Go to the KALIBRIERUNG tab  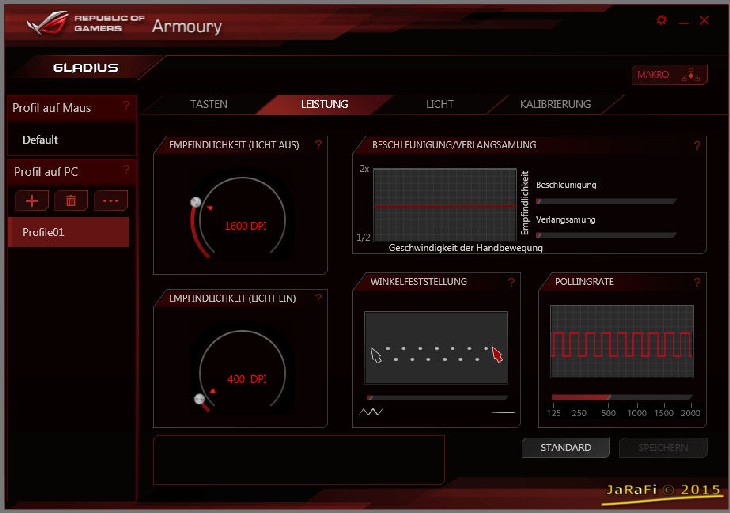tap(555, 104)
